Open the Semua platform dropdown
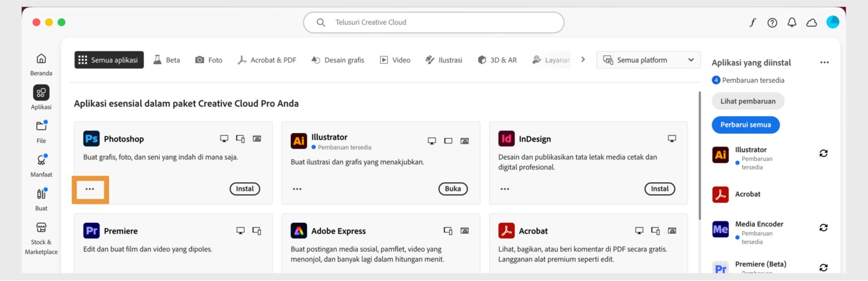Screen dimensions: 868x281 tap(648, 60)
